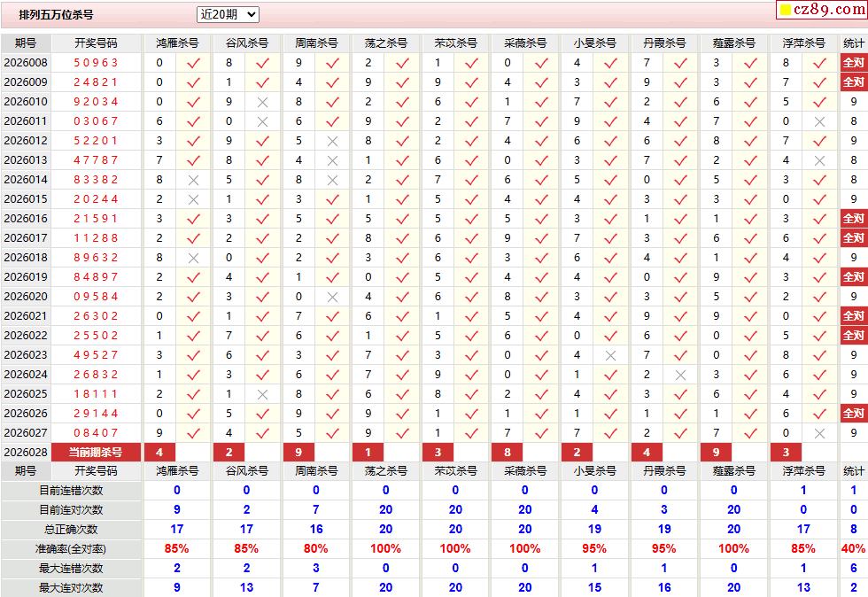Click the check mark for 谷风 in row 2026026
This screenshot has width=868, height=597.
tap(262, 414)
